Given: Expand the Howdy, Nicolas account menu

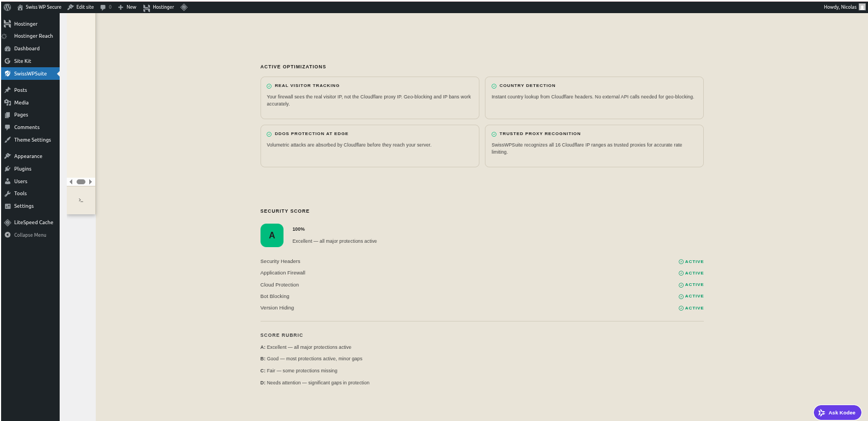Looking at the screenshot, I should point(840,7).
